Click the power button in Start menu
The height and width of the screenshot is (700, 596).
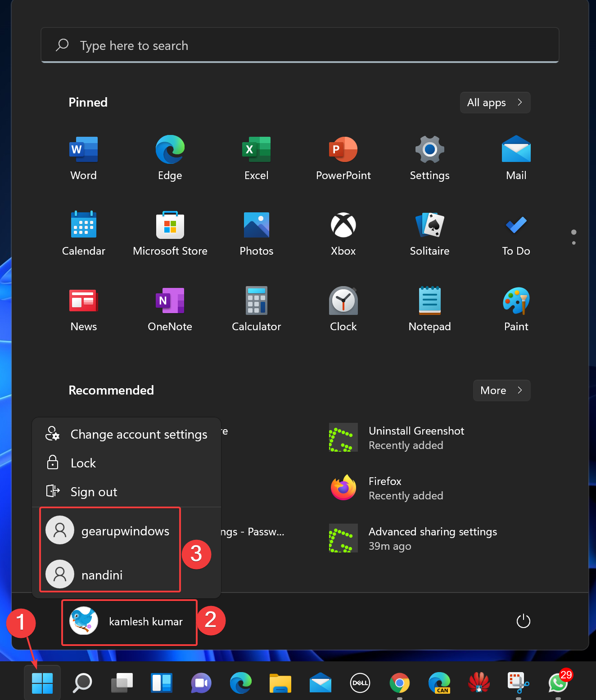click(x=524, y=621)
